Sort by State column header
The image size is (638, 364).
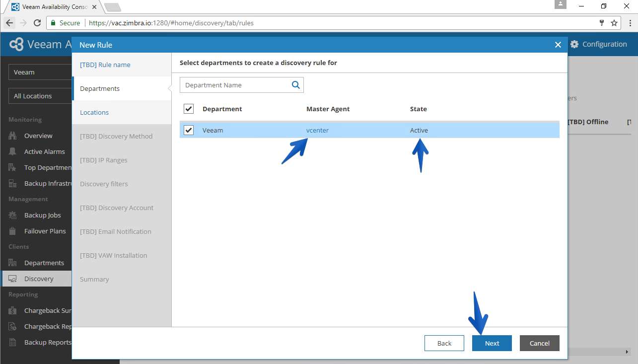click(419, 109)
